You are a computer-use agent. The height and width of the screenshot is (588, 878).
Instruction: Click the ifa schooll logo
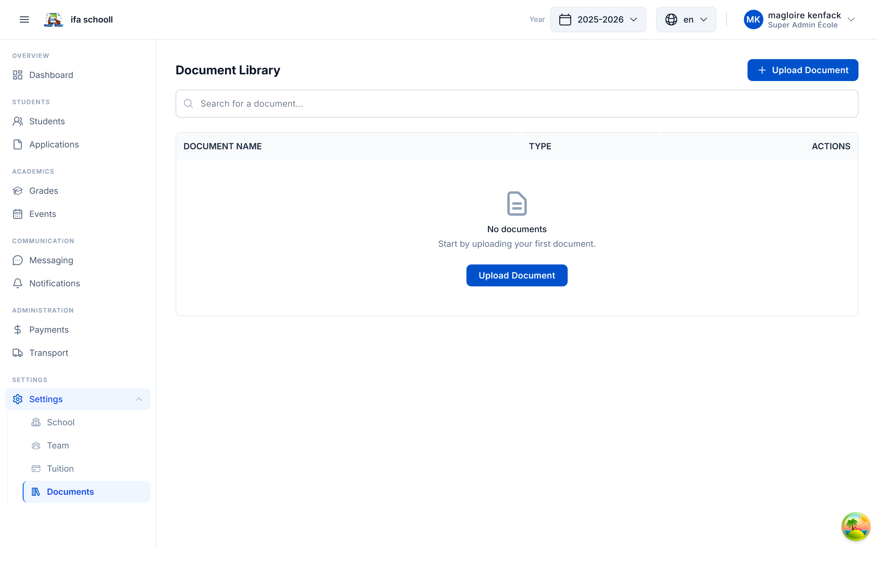54,19
